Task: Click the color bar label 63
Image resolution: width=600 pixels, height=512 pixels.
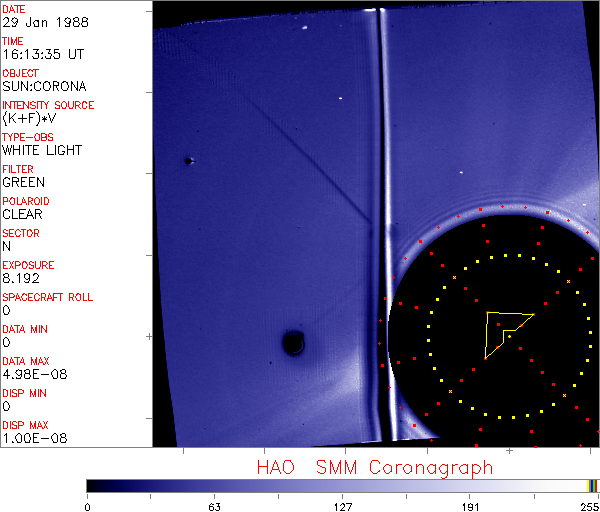Action: tap(214, 507)
